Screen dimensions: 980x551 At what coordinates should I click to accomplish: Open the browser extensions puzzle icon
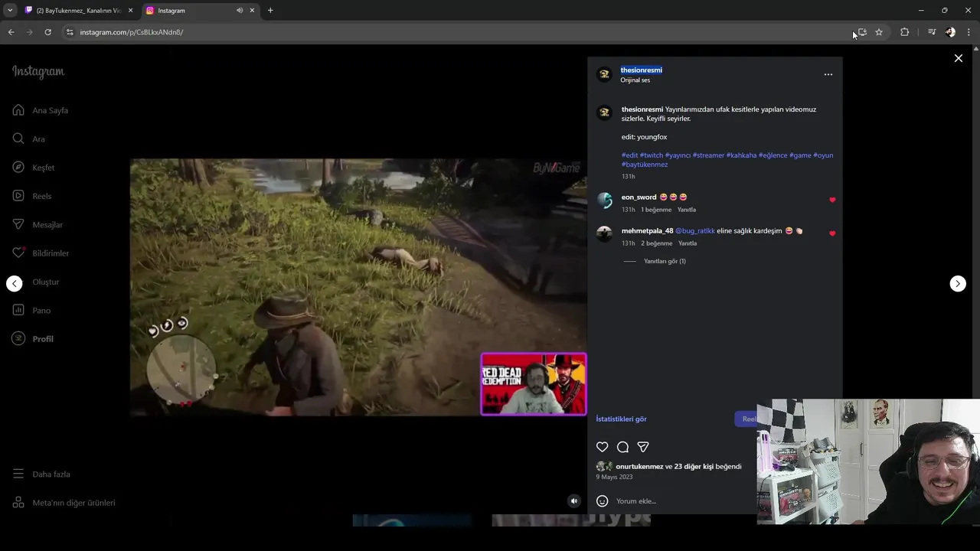tap(904, 32)
